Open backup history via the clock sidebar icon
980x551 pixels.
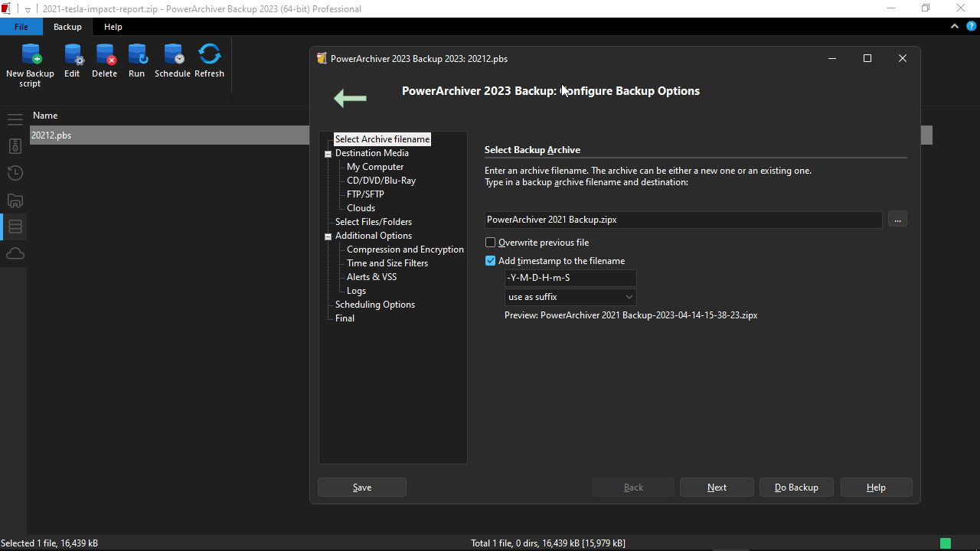click(15, 173)
